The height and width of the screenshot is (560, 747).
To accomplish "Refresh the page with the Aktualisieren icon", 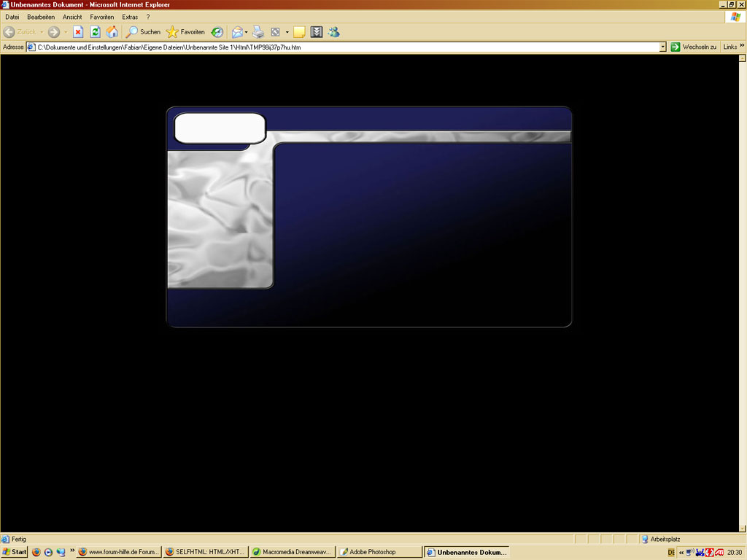I will [x=95, y=32].
